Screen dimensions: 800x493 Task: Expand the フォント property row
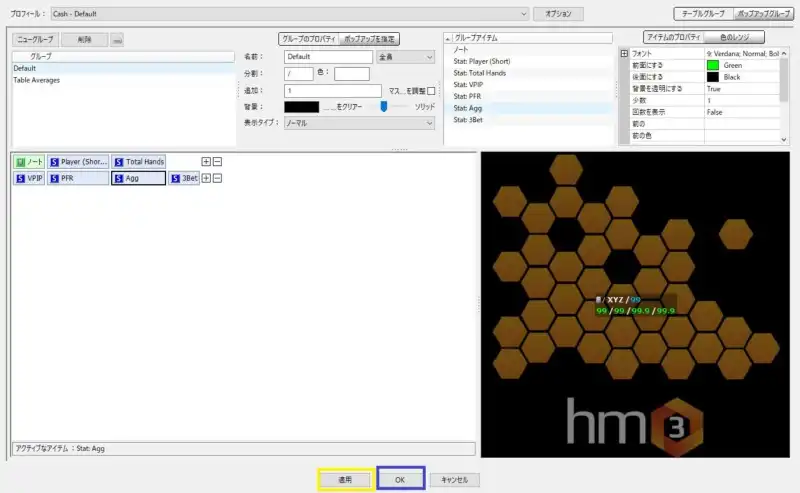pyautogui.click(x=624, y=53)
